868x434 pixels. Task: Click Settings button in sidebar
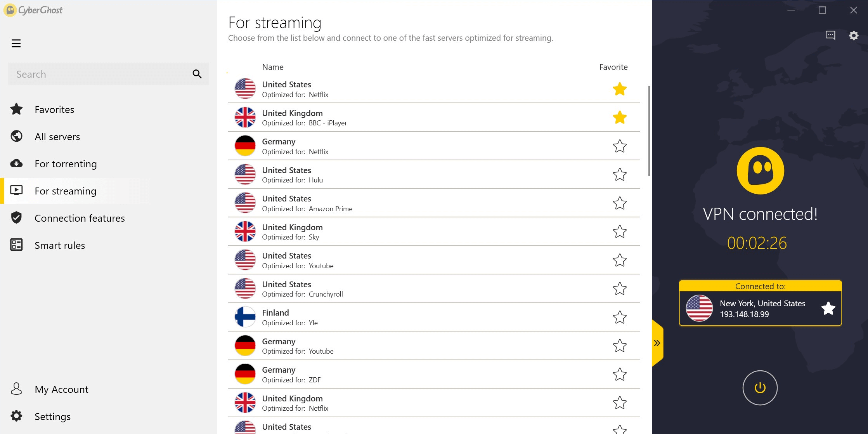pos(53,416)
